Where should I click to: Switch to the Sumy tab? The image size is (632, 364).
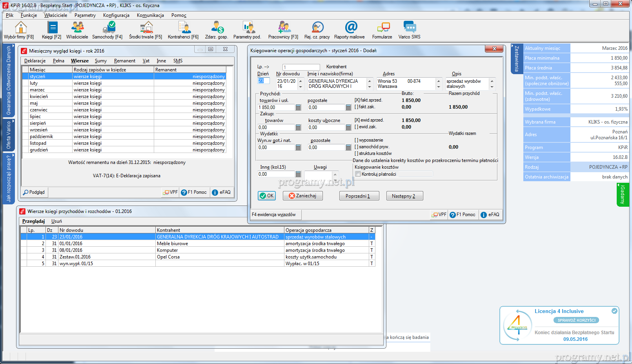point(101,61)
